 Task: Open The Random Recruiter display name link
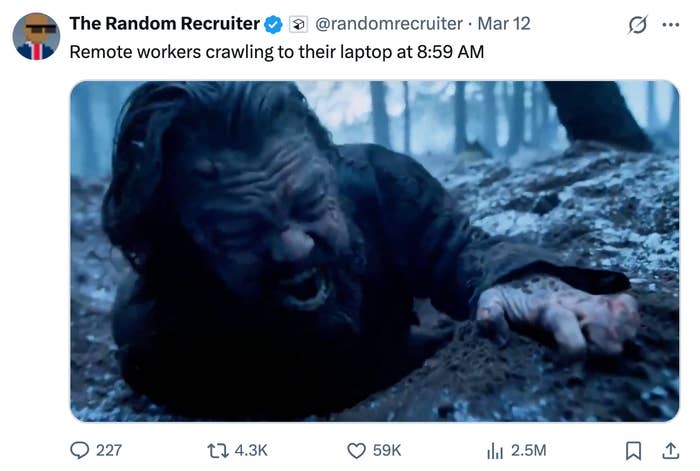coord(163,22)
